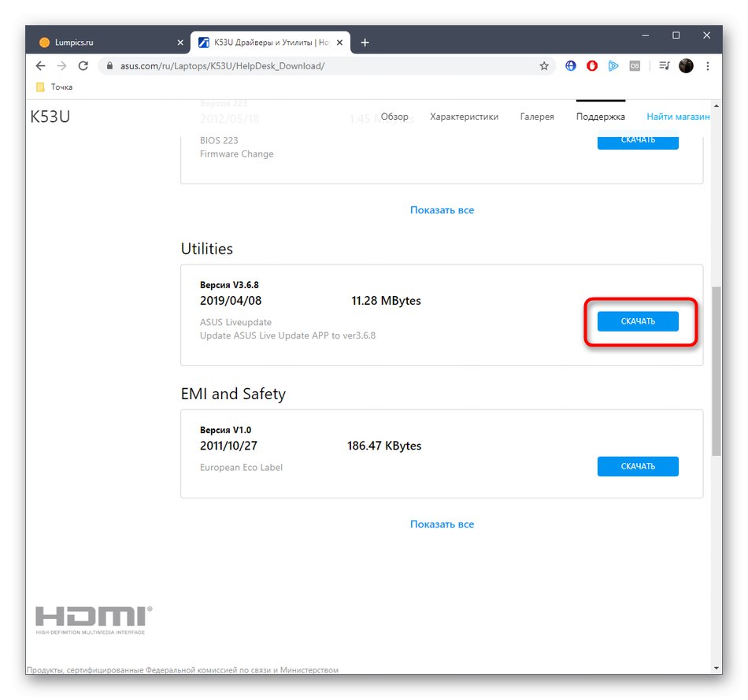
Task: Click the scrollbar down arrow
Action: pos(716,668)
